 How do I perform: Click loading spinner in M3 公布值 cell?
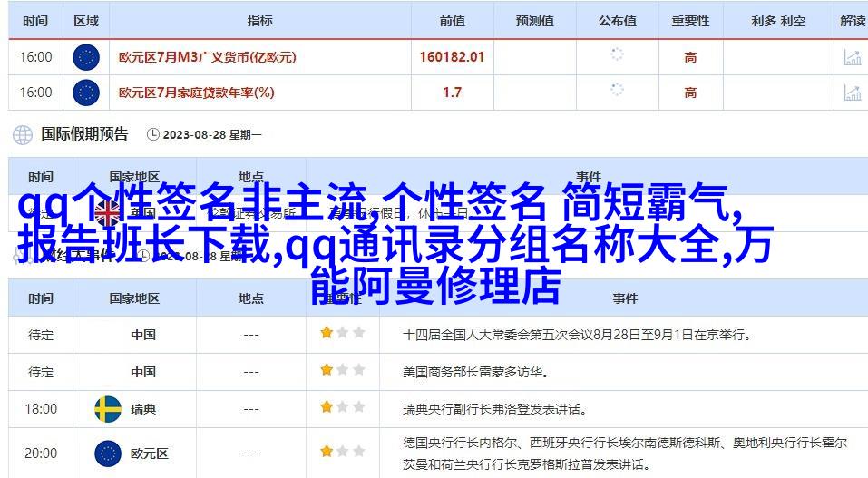618,54
